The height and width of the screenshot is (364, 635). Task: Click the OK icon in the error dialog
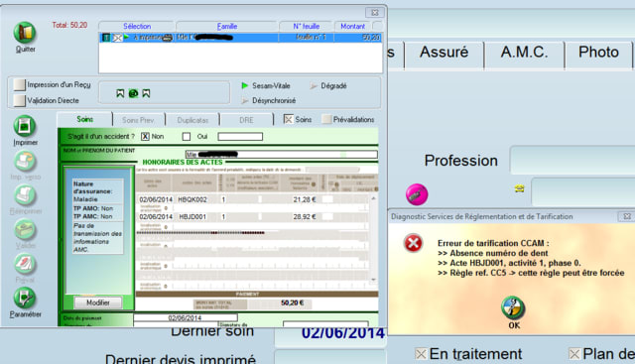(x=513, y=308)
